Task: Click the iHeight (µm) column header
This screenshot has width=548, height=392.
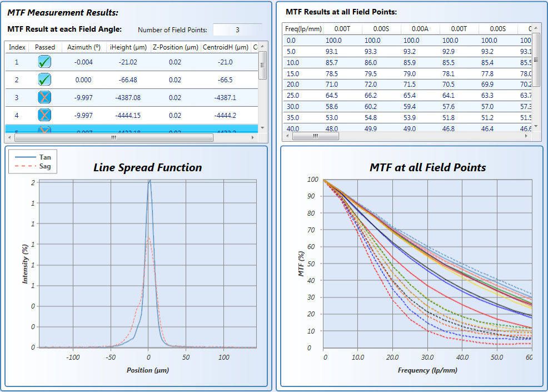Action: point(128,47)
